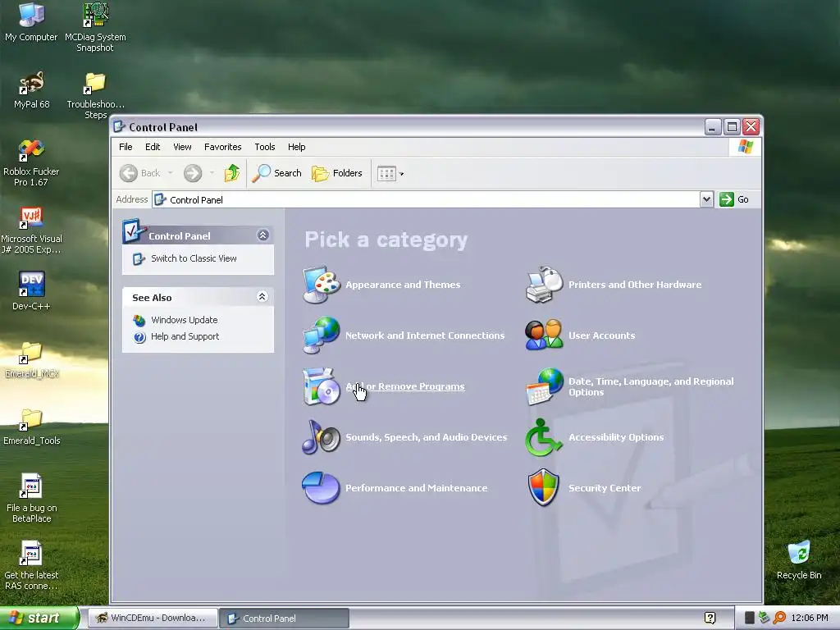Open the Favorites menu

(223, 147)
